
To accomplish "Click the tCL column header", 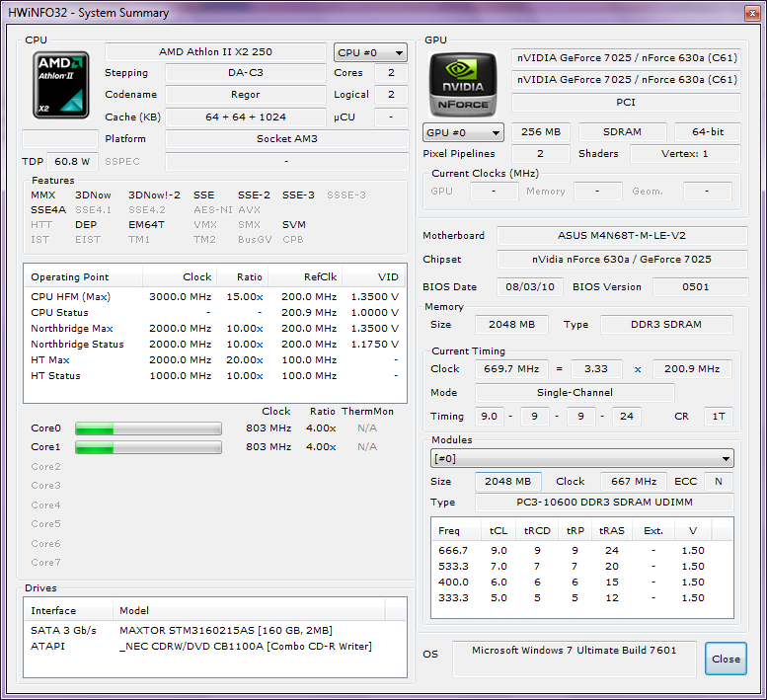I will [x=499, y=531].
